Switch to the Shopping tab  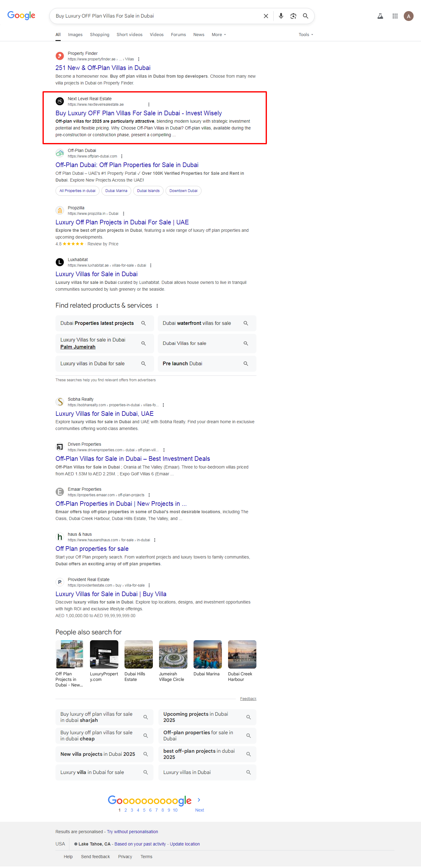[x=100, y=35]
